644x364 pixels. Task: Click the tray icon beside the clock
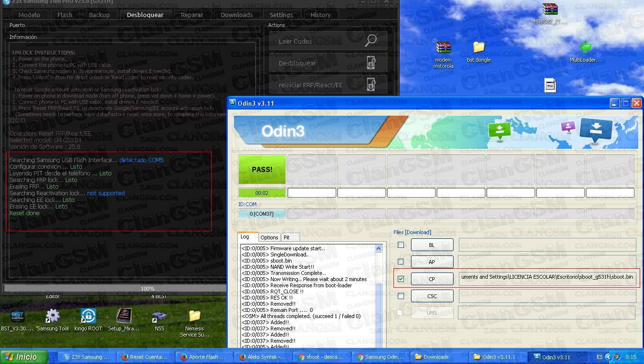[617, 357]
